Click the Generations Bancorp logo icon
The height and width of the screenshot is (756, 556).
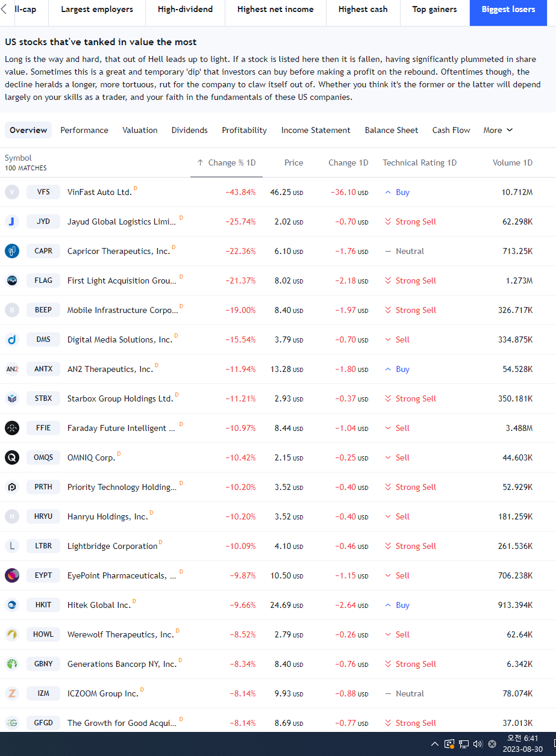[x=12, y=664]
